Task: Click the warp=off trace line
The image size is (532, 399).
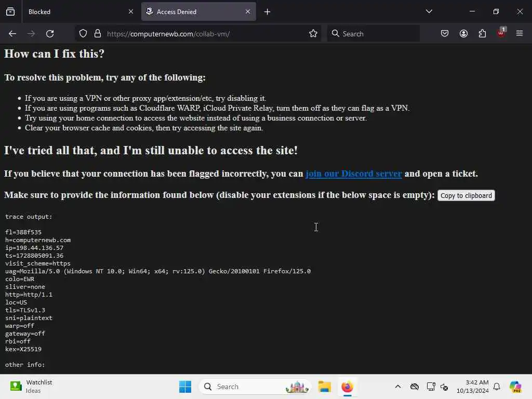Action: (x=20, y=326)
